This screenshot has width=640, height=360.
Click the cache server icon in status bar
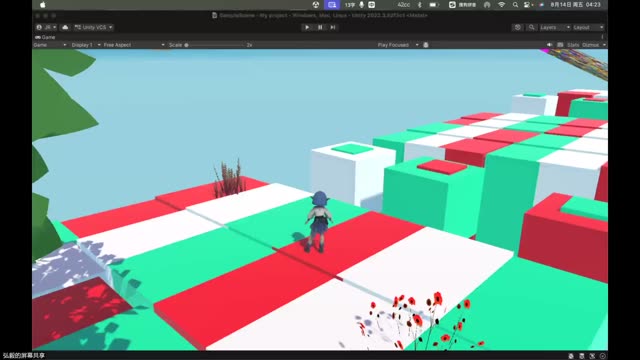tap(581, 356)
